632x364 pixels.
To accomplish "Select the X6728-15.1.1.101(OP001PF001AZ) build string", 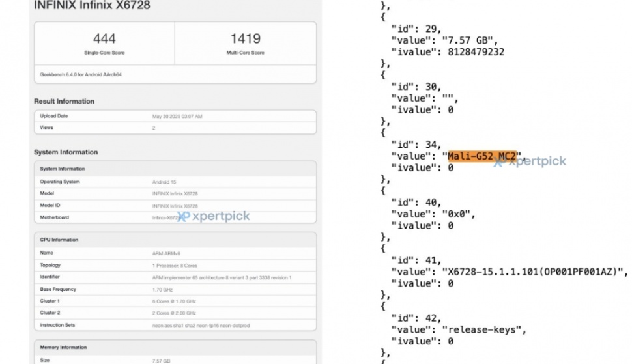I will click(532, 272).
